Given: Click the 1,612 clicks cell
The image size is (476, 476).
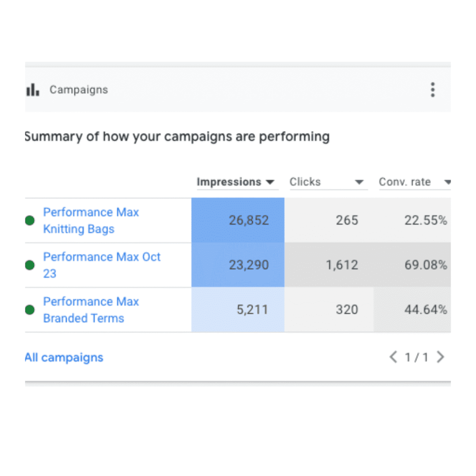Looking at the screenshot, I should (x=342, y=265).
